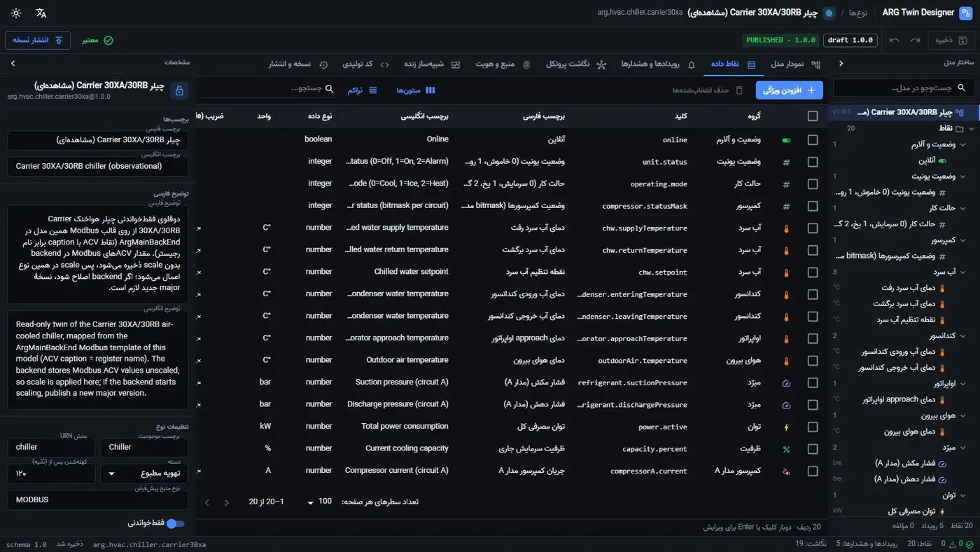This screenshot has height=552, width=980.
Task: Click the lock icon beside the chiller title
Action: click(179, 90)
